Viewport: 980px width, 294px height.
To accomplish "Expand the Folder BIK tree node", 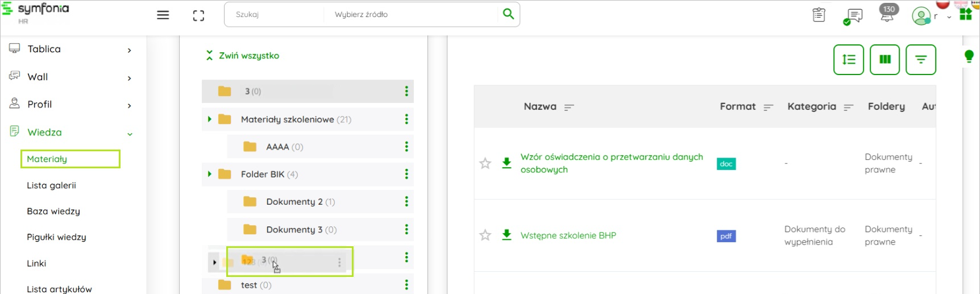I will [210, 174].
